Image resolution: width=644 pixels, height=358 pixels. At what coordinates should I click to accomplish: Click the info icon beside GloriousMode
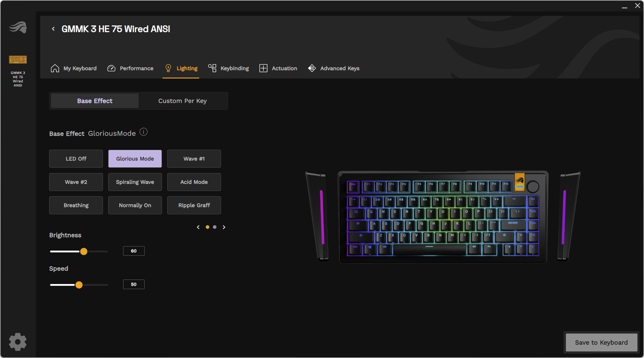click(x=143, y=132)
